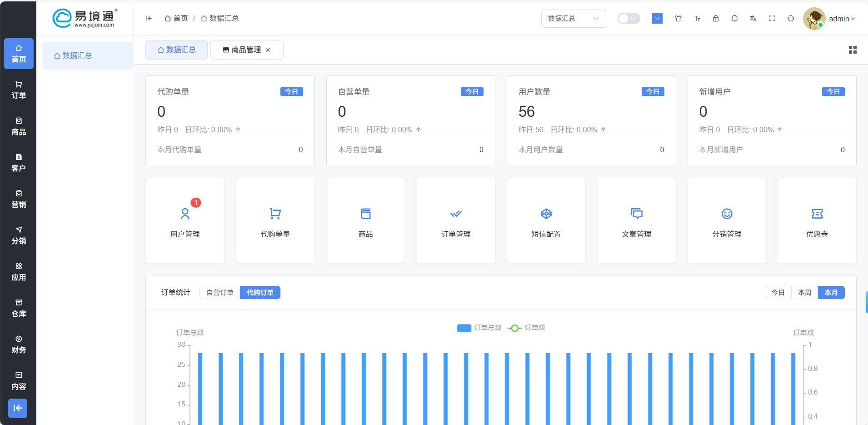Open the 订单 sidebar section
This screenshot has width=868, height=425.
tap(19, 90)
